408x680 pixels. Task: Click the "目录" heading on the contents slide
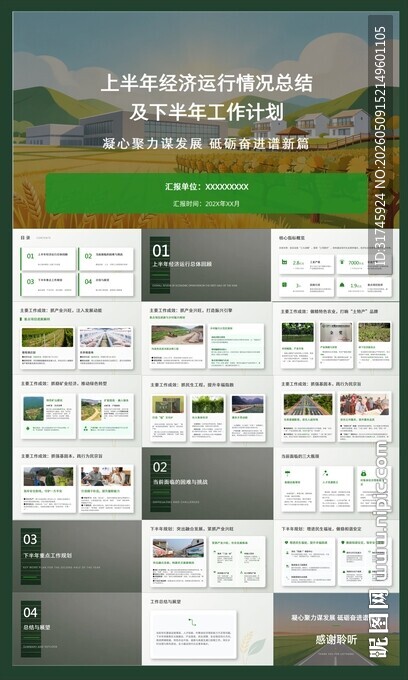coord(25,238)
